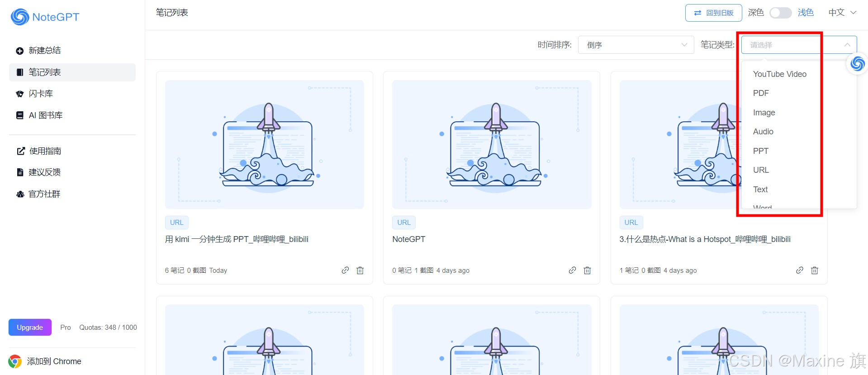Click the 笔记列表 notebook icon

point(19,72)
